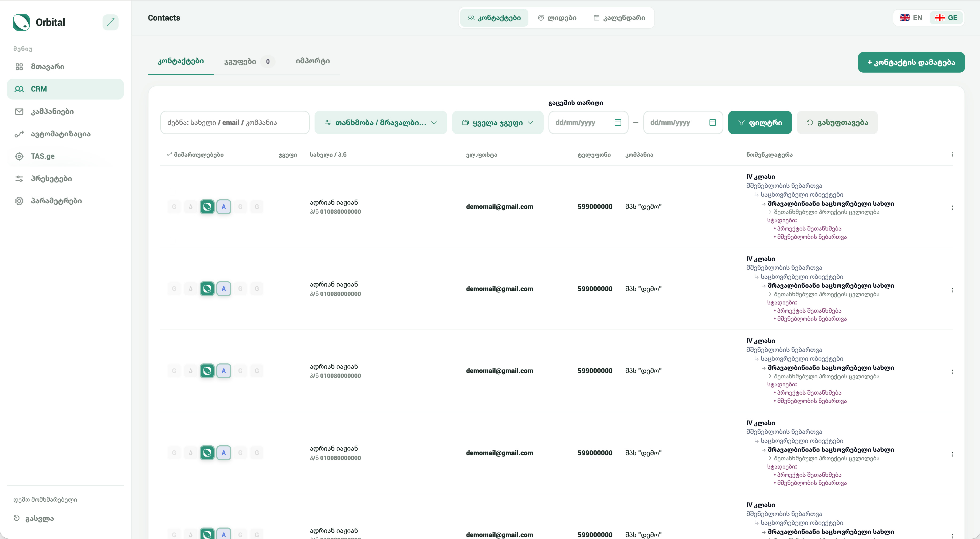Click the ტელეფონი column header
The height and width of the screenshot is (539, 980).
click(594, 155)
